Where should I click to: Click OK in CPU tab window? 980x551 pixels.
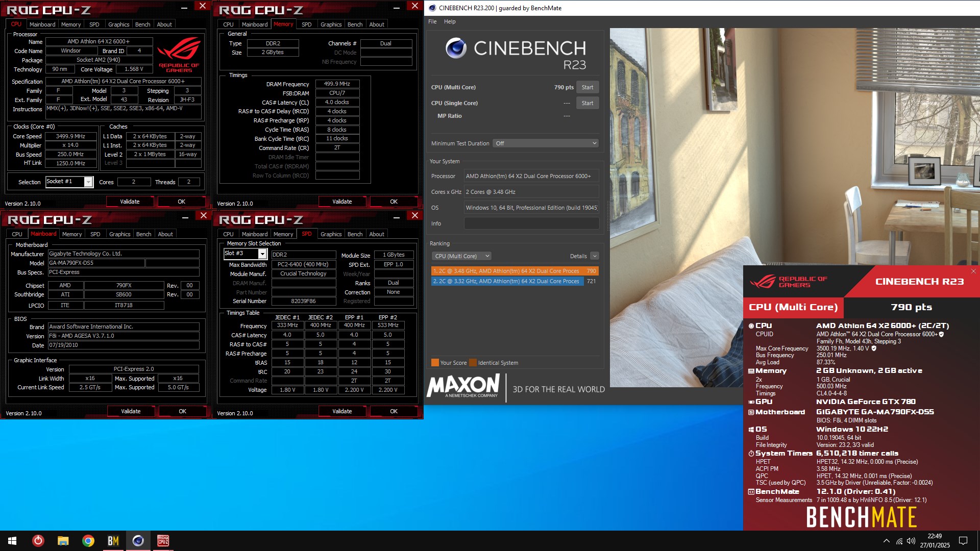coord(181,202)
